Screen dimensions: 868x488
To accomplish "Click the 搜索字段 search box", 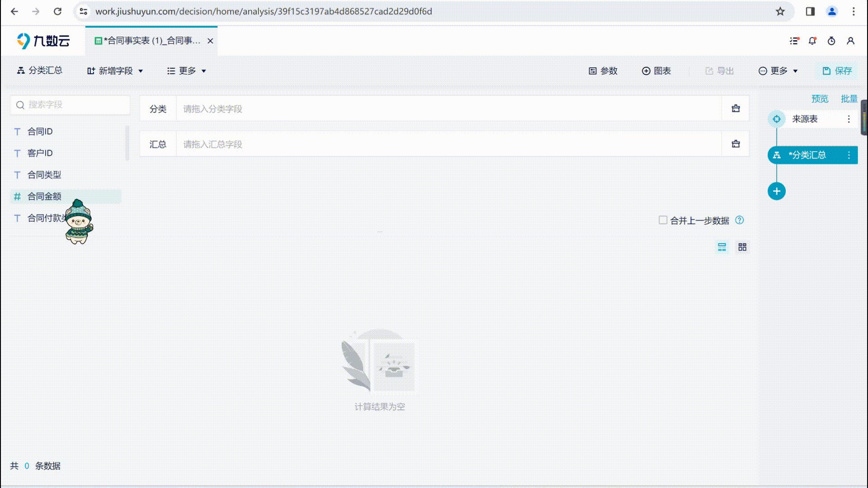I will click(70, 105).
